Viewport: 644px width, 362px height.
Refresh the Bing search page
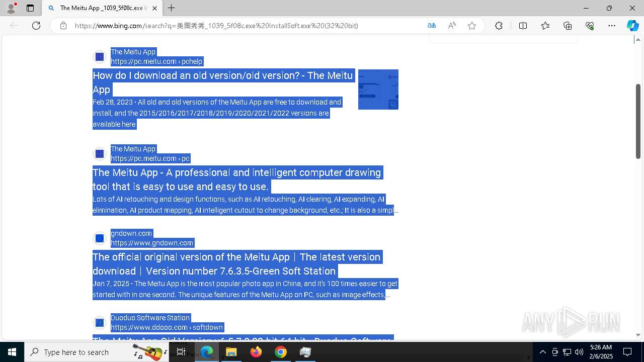pyautogui.click(x=36, y=26)
